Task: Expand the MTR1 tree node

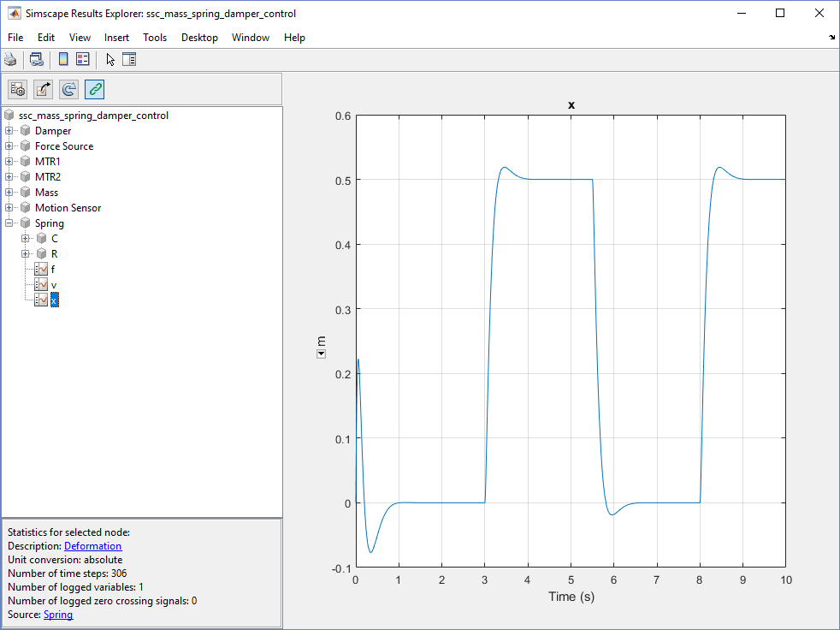Action: [x=9, y=162]
